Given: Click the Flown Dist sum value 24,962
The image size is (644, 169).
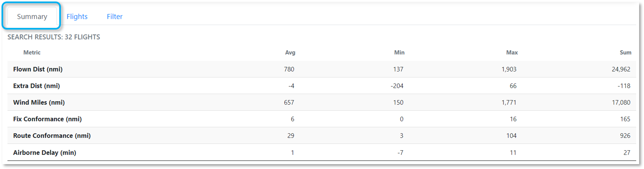Looking at the screenshot, I should (621, 69).
